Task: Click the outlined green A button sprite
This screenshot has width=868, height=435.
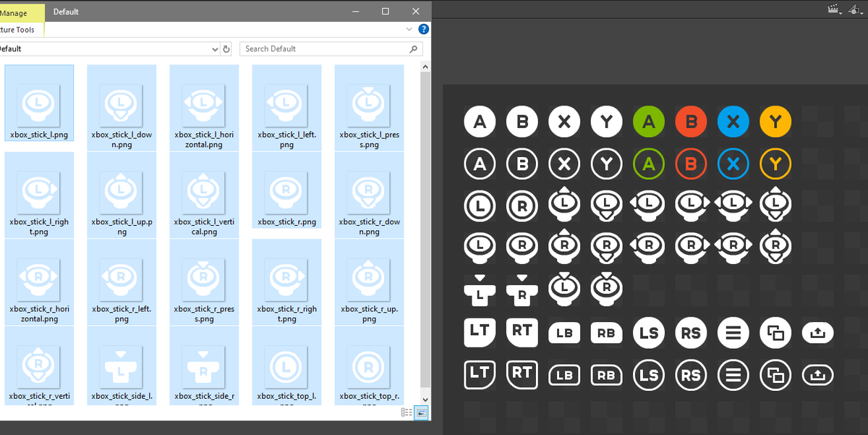Action: 649,164
